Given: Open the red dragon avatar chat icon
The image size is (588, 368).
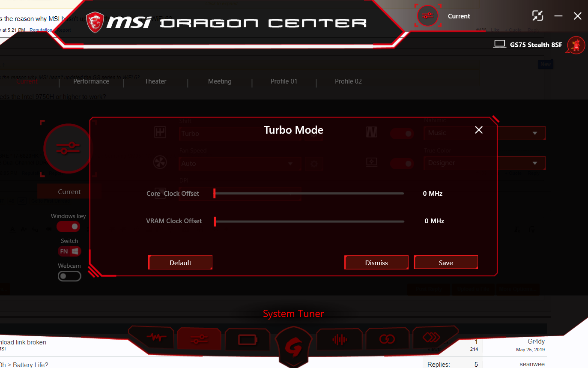Looking at the screenshot, I should pos(576,45).
